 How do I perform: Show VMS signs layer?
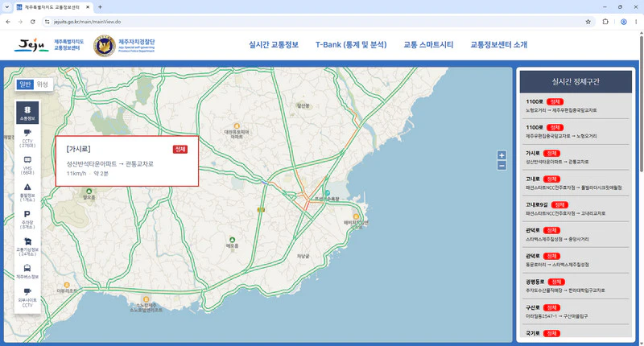click(x=27, y=166)
